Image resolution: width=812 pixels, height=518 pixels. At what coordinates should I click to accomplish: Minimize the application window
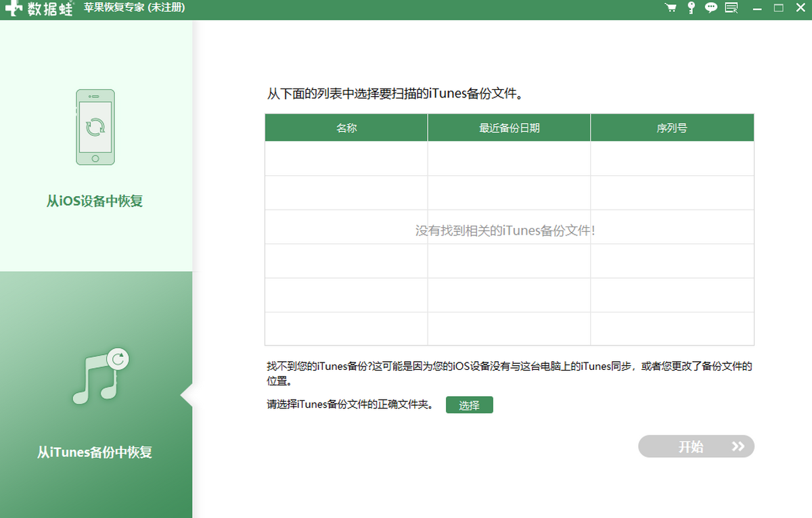tap(759, 8)
